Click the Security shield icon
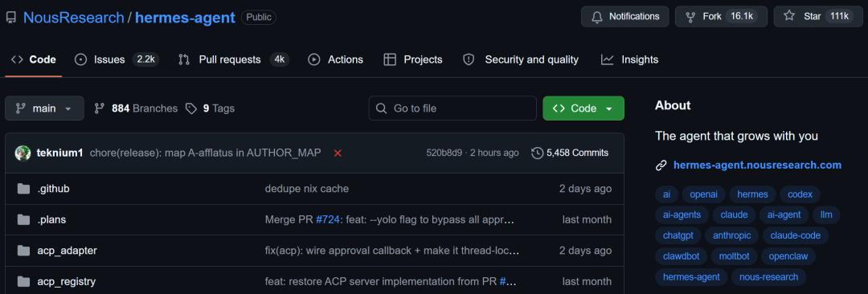 [x=469, y=59]
